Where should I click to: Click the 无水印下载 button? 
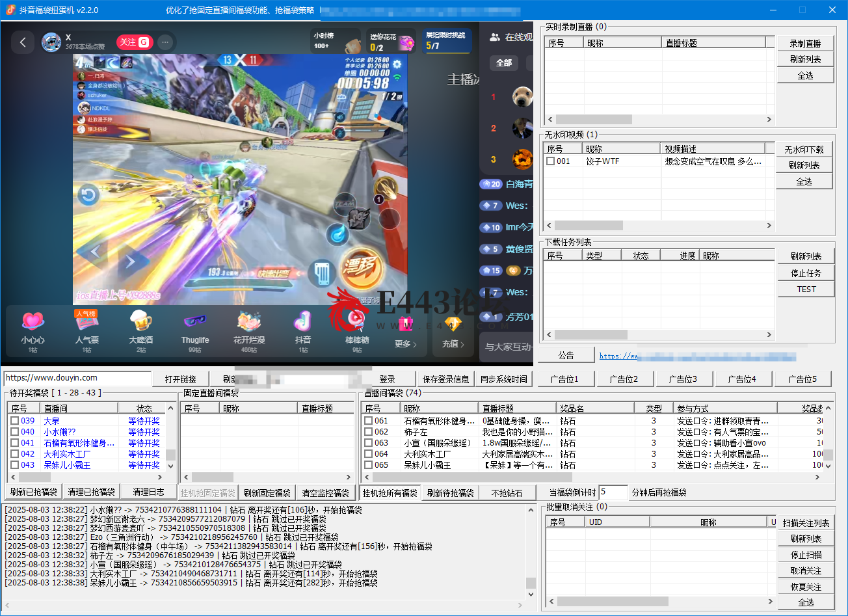point(804,150)
